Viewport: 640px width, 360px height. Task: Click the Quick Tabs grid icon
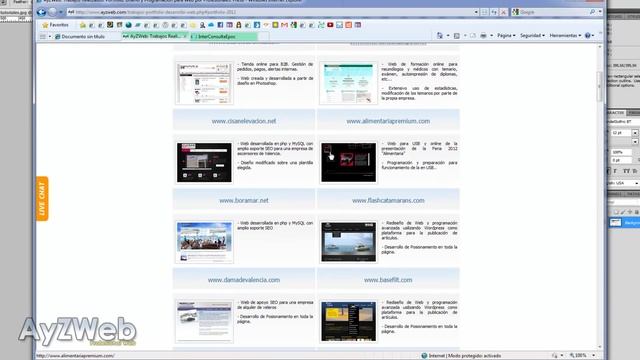(43, 36)
